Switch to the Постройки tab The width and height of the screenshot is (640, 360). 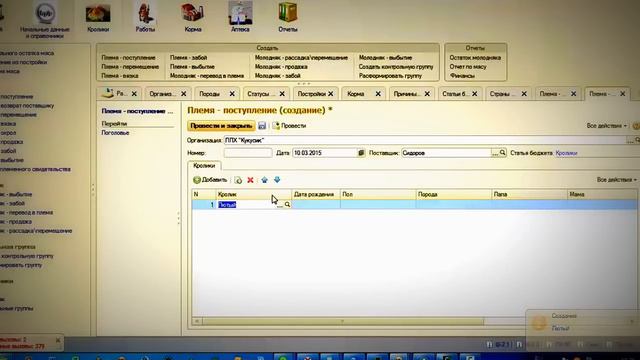pyautogui.click(x=311, y=94)
